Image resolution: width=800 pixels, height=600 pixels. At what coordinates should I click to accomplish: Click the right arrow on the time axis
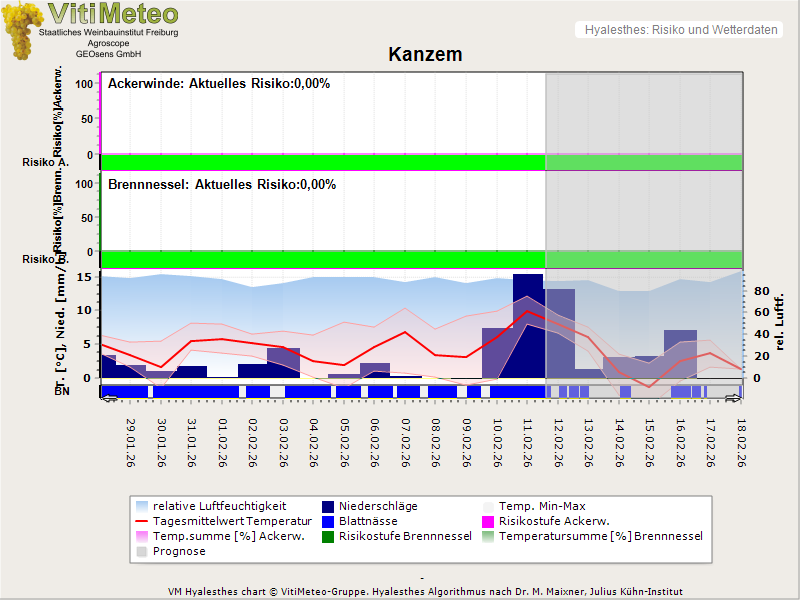point(734,398)
